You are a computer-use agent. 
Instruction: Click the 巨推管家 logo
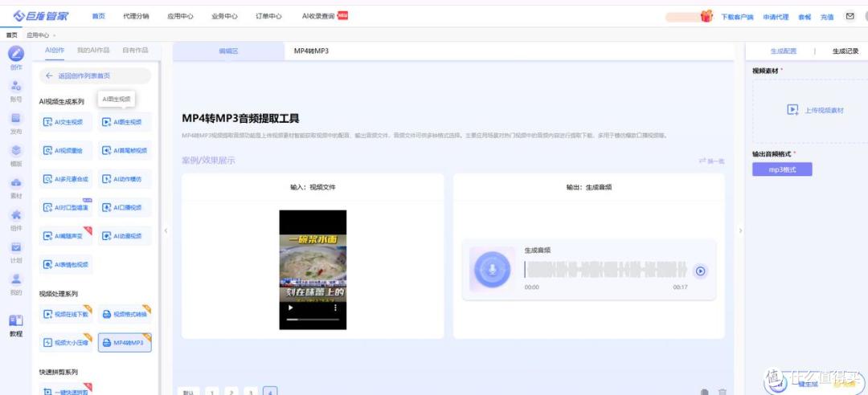[42, 16]
